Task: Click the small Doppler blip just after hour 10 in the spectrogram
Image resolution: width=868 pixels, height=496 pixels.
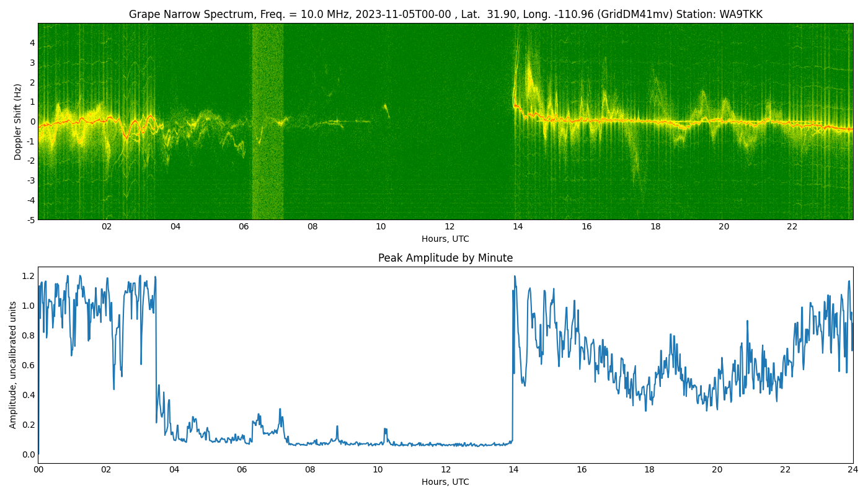Action: [x=386, y=110]
